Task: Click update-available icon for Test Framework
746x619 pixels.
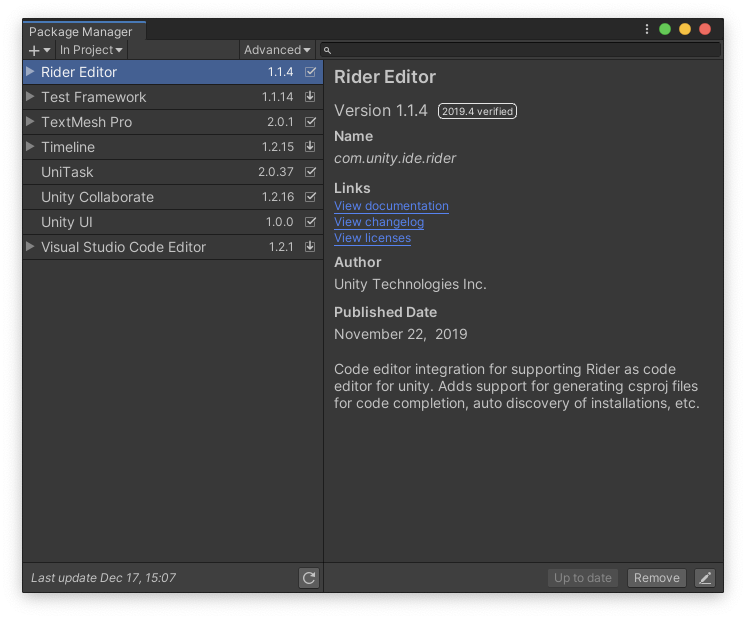Action: click(310, 97)
